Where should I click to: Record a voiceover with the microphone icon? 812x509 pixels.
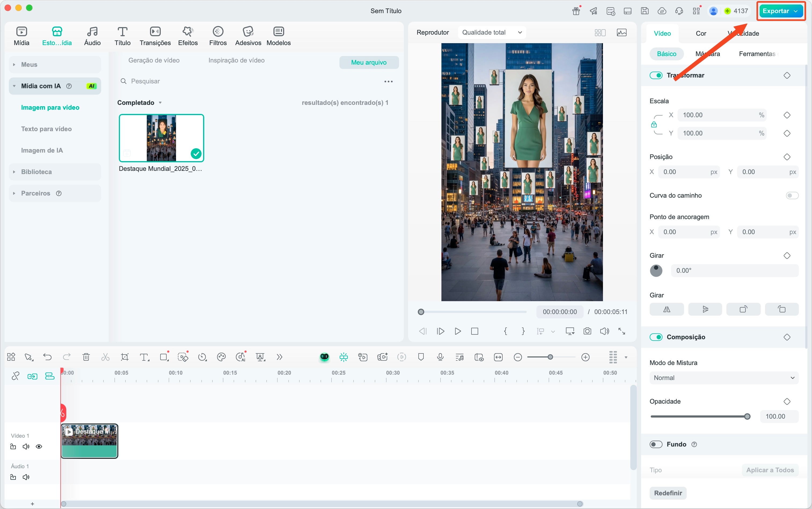440,357
